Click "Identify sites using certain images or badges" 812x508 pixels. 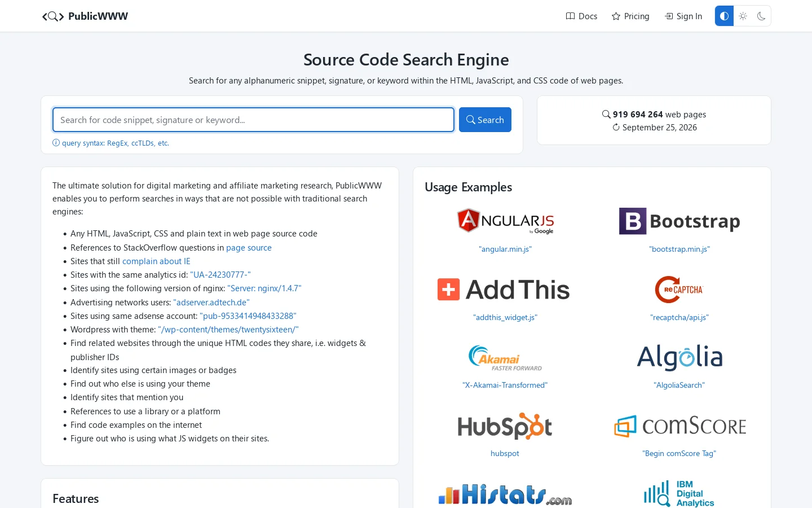click(153, 370)
